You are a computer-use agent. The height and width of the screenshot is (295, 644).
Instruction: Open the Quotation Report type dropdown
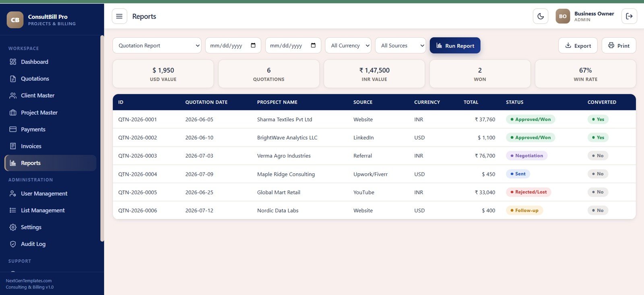157,46
